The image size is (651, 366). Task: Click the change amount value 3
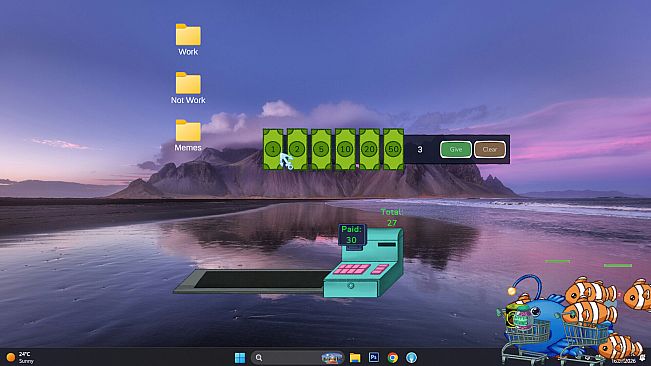tap(420, 149)
